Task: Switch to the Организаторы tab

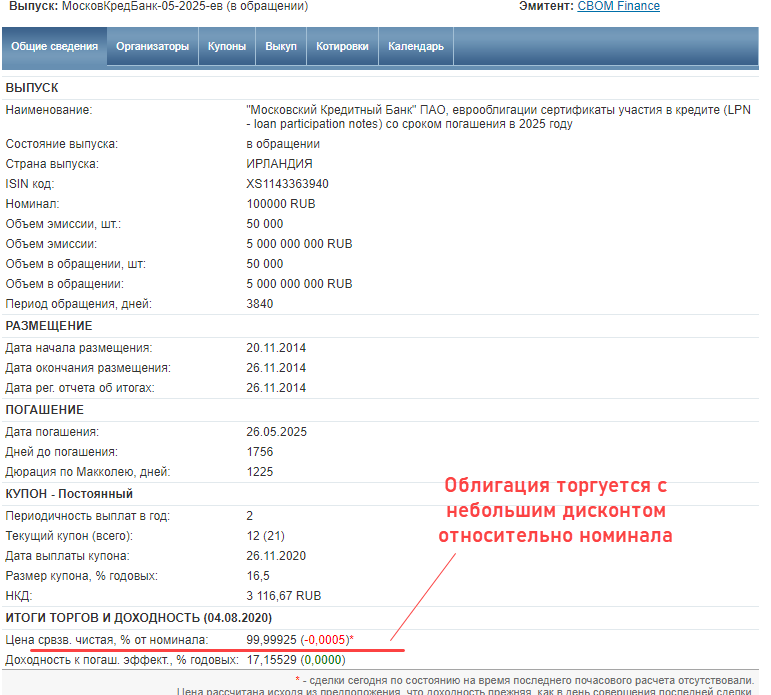Action: point(152,46)
